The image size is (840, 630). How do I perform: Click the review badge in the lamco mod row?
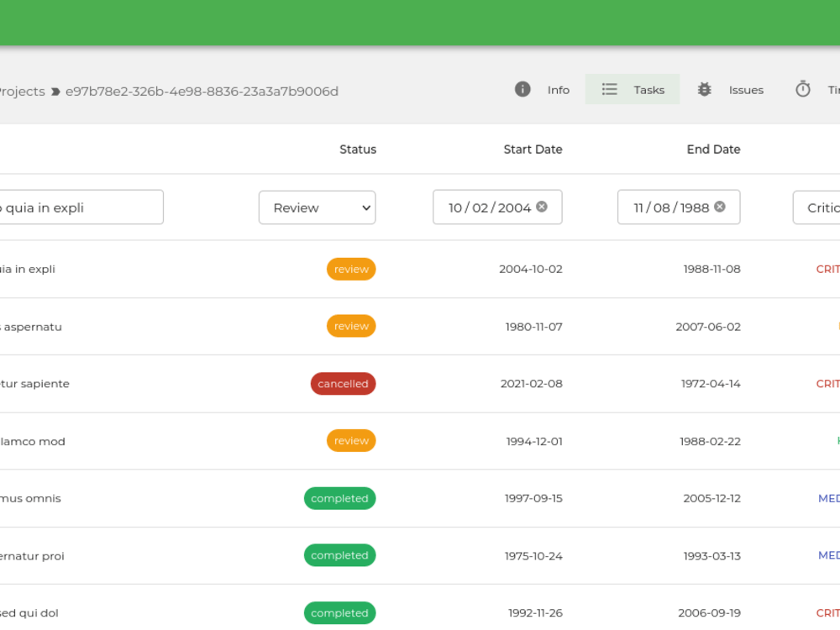pos(351,441)
